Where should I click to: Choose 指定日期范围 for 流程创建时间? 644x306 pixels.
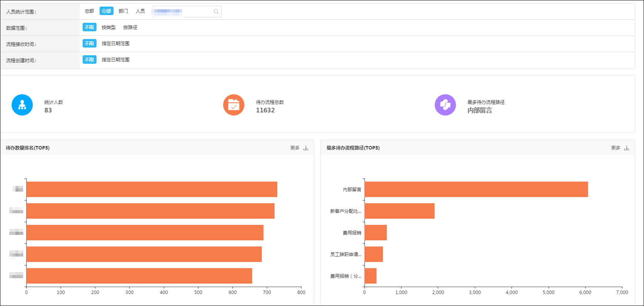(115, 60)
